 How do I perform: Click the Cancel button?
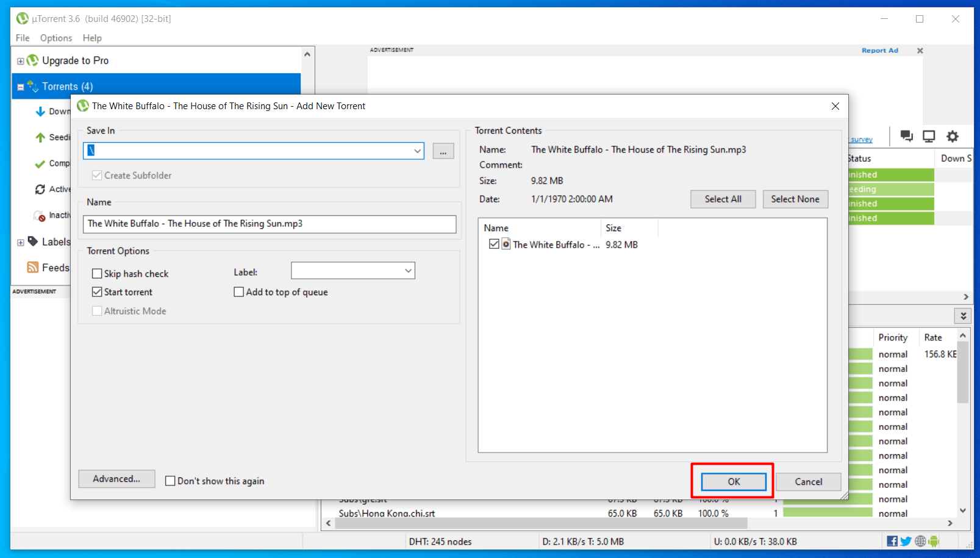[809, 482]
